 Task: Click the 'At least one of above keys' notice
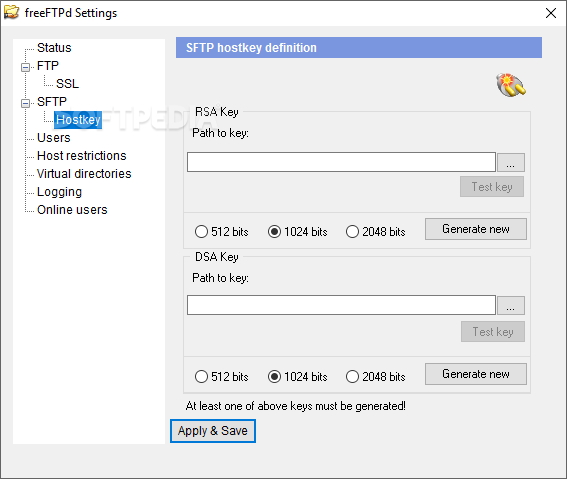(x=295, y=406)
